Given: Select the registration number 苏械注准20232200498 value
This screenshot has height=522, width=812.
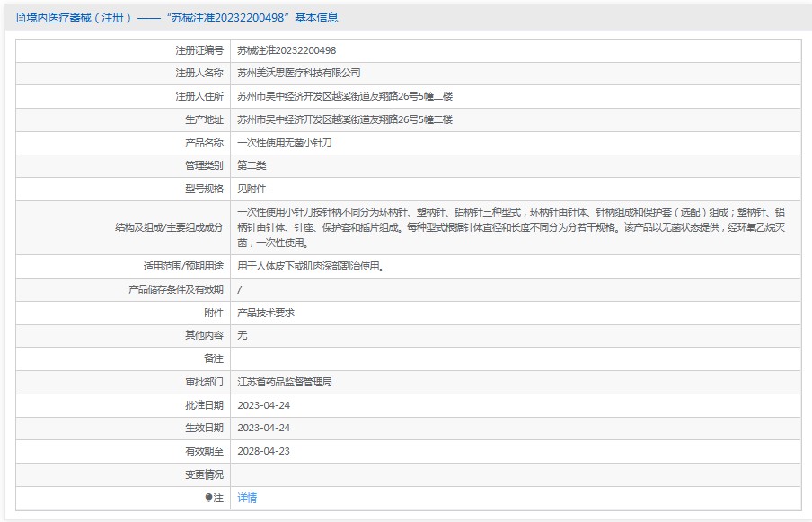Looking at the screenshot, I should coord(287,50).
